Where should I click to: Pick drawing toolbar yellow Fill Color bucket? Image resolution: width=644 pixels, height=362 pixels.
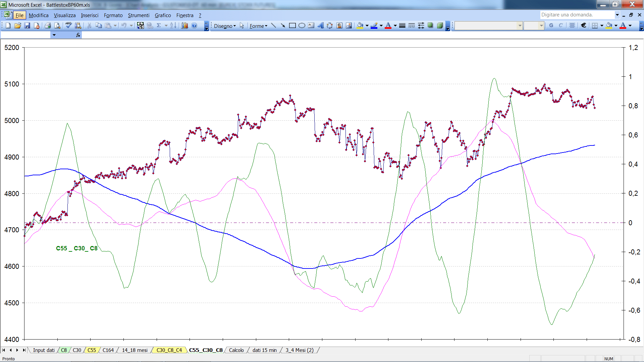point(360,25)
